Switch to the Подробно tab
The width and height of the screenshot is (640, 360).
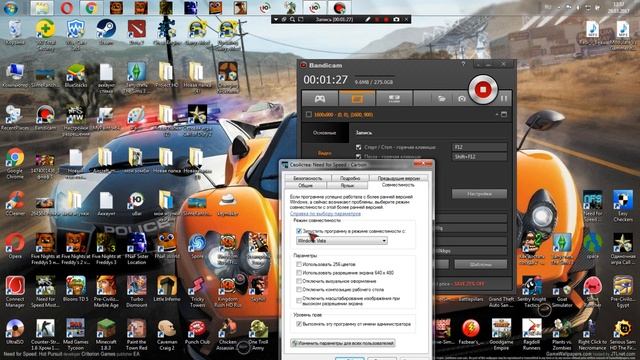click(350, 178)
